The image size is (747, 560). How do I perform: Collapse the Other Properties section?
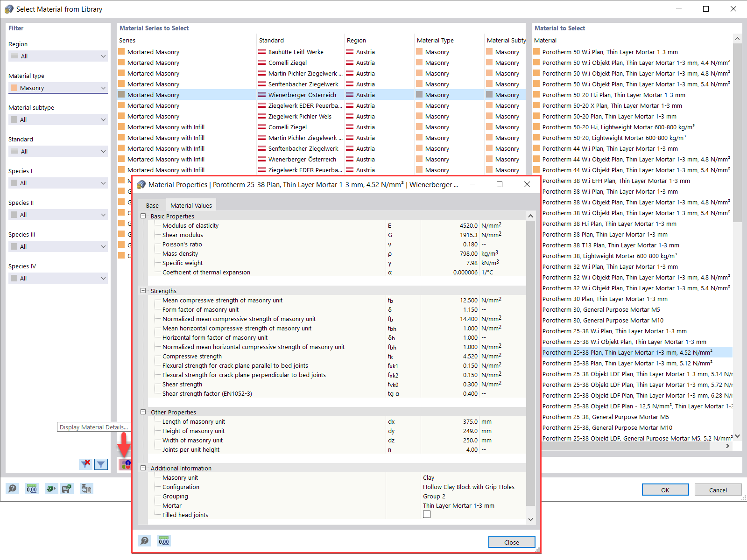click(x=143, y=412)
